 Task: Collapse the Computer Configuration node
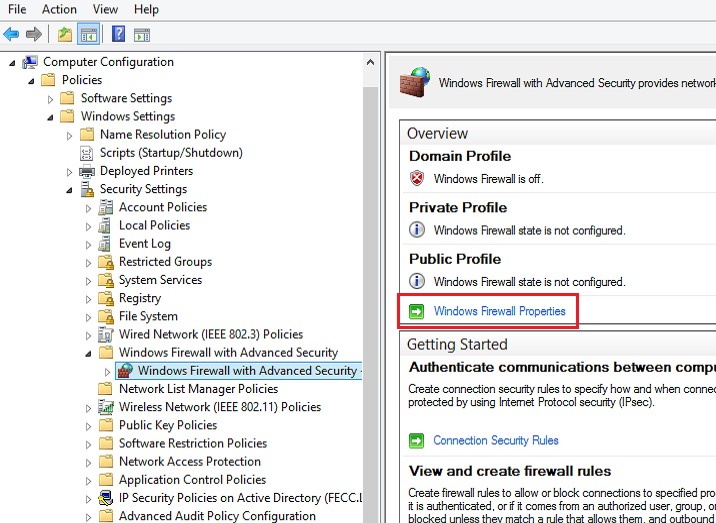point(12,63)
